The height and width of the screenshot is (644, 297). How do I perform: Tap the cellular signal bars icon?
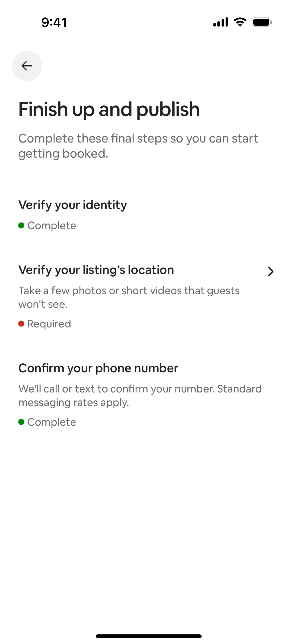point(220,22)
